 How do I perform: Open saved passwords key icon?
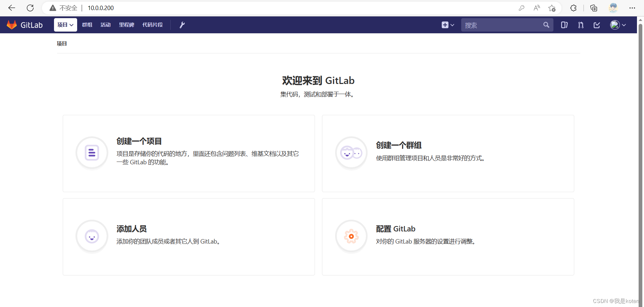click(521, 8)
